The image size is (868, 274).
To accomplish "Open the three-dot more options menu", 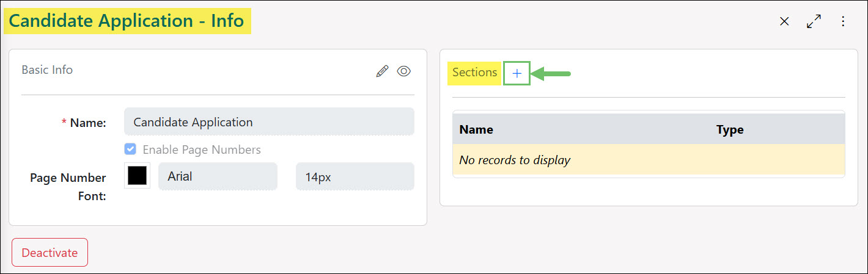I will click(843, 21).
